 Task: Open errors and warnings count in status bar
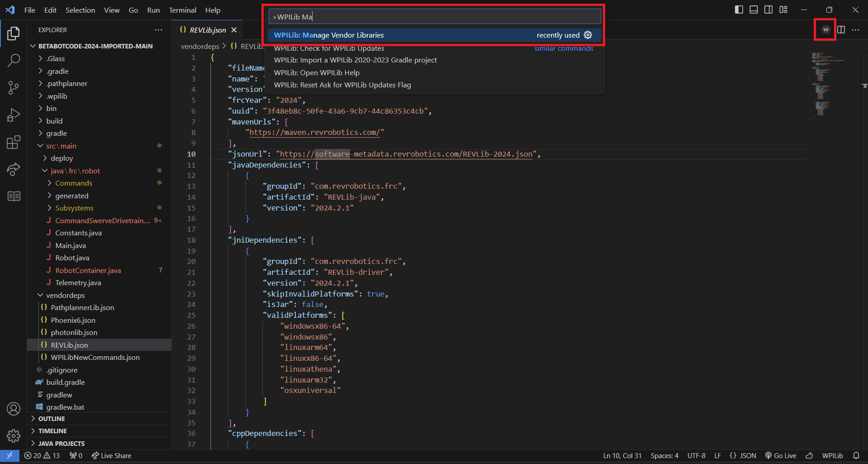click(42, 456)
